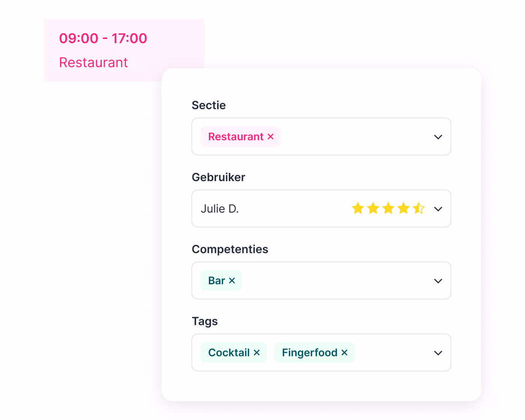Open the Gebruiker selection dropdown
This screenshot has width=525, height=420.
pyautogui.click(x=438, y=208)
